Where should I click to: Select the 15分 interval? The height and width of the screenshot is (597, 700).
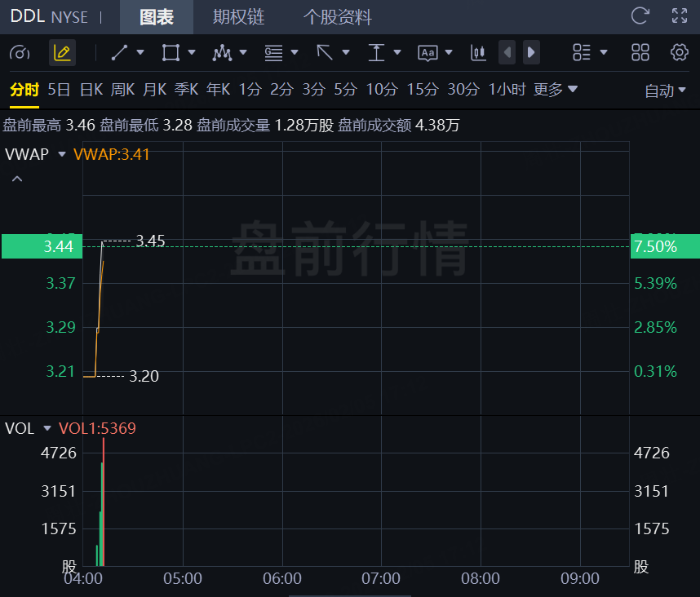coord(423,90)
